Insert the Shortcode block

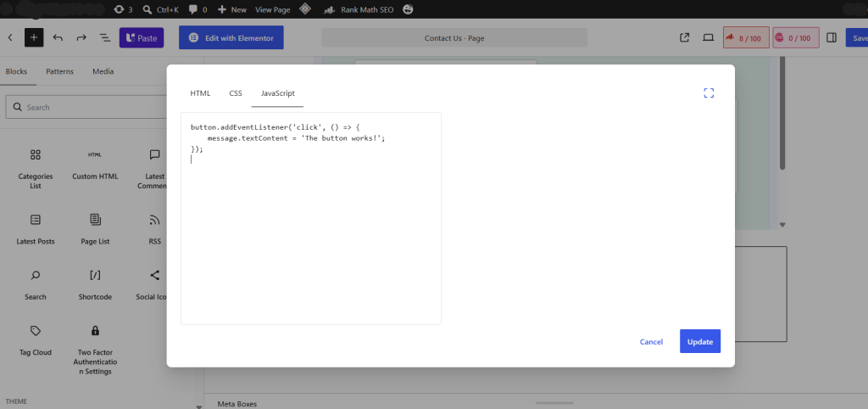pyautogui.click(x=95, y=283)
